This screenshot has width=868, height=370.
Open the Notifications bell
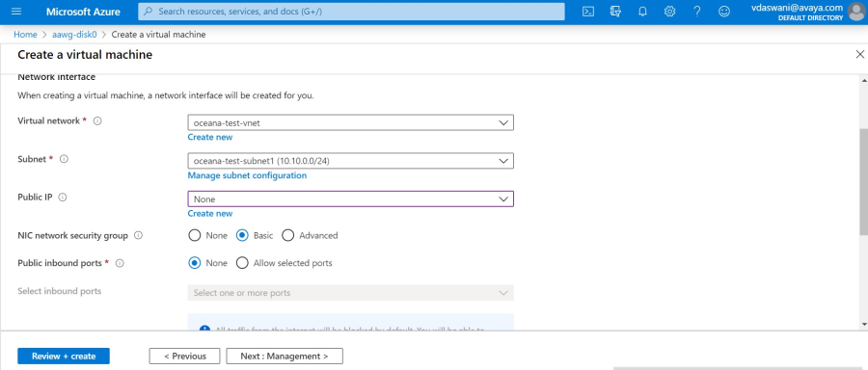(642, 12)
